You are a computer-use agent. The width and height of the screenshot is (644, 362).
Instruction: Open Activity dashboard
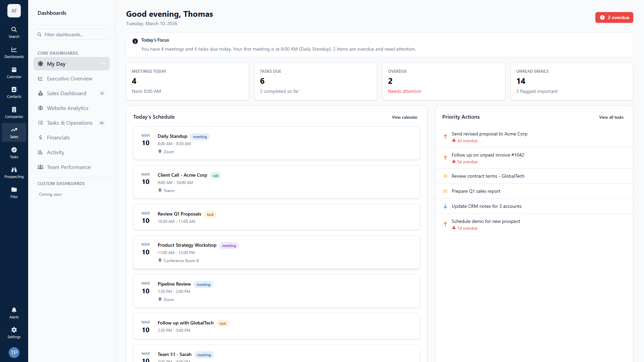pyautogui.click(x=71, y=152)
